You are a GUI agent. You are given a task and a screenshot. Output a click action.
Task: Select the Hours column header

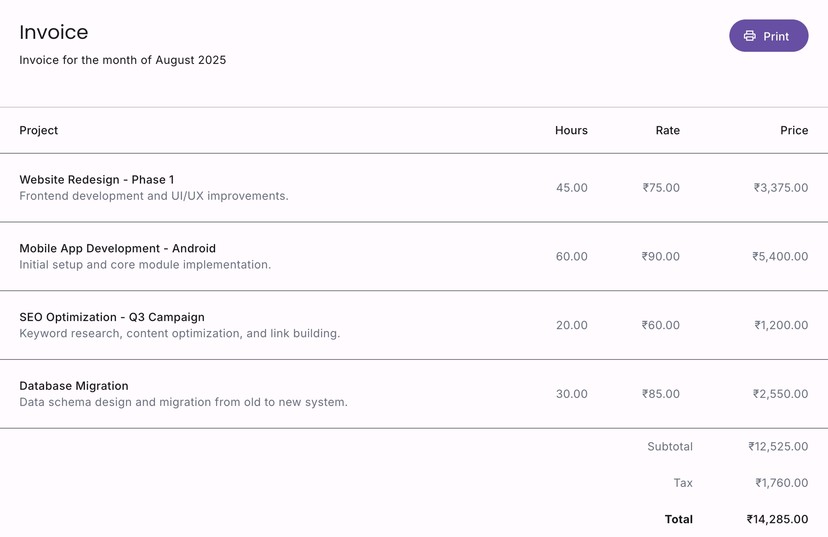(x=571, y=130)
